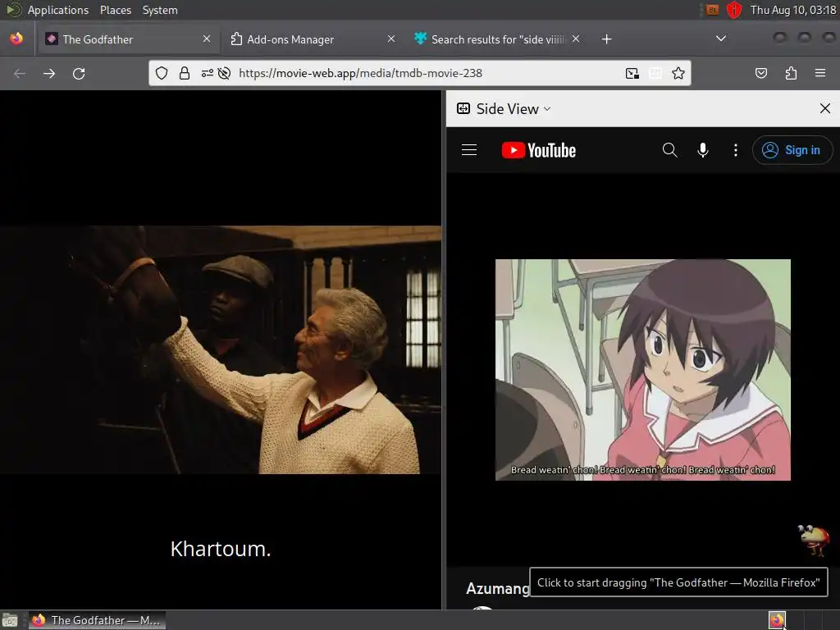The height and width of the screenshot is (630, 840).
Task: Open site permissions icon in address bar
Action: click(x=208, y=73)
